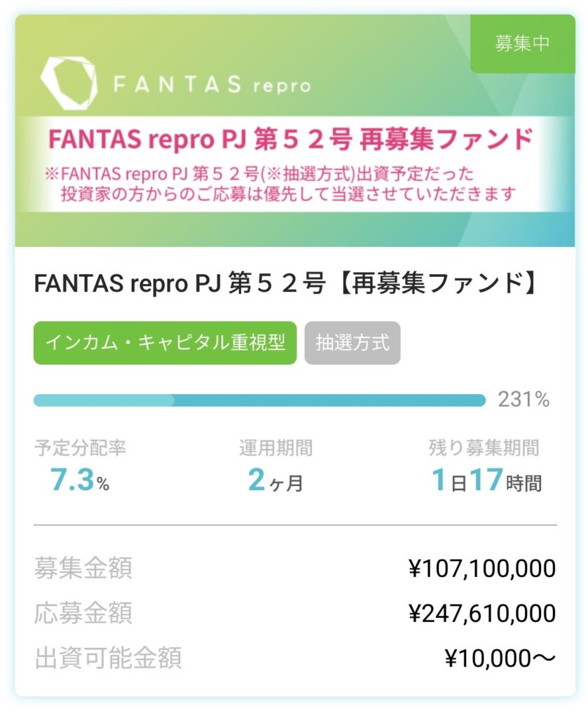Click the 募集金額 row label
The image size is (588, 718).
(83, 568)
